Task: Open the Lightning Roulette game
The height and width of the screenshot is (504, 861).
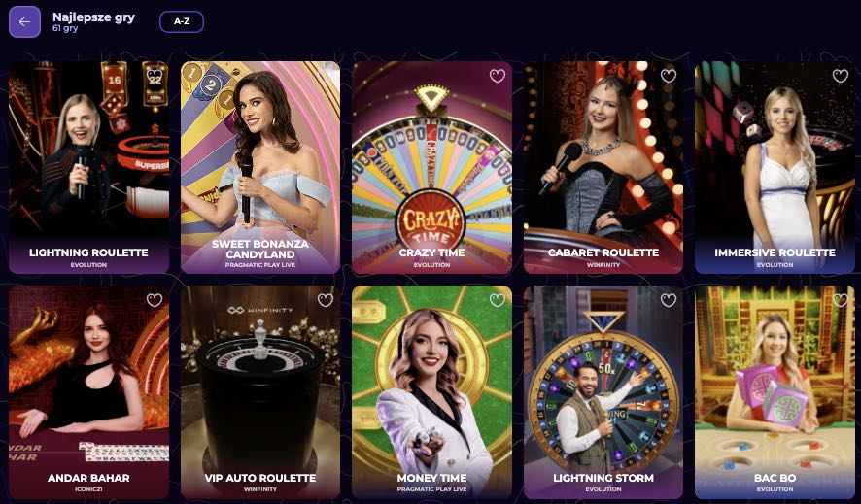Action: coord(89,167)
